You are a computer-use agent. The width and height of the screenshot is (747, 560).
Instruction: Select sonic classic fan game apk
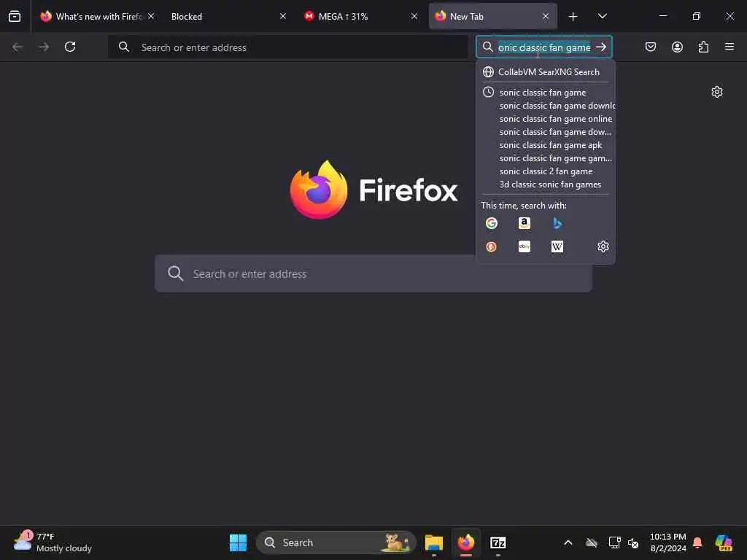[546, 145]
